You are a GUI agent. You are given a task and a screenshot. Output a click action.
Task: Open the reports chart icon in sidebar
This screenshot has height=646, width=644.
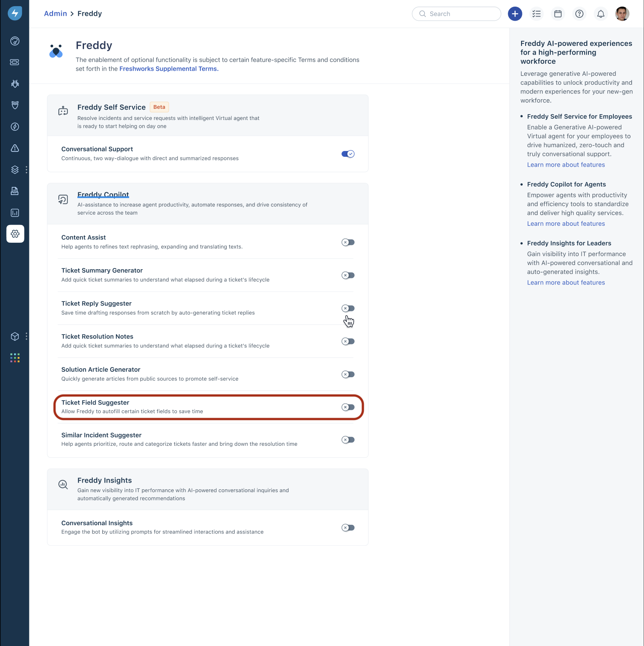click(15, 213)
